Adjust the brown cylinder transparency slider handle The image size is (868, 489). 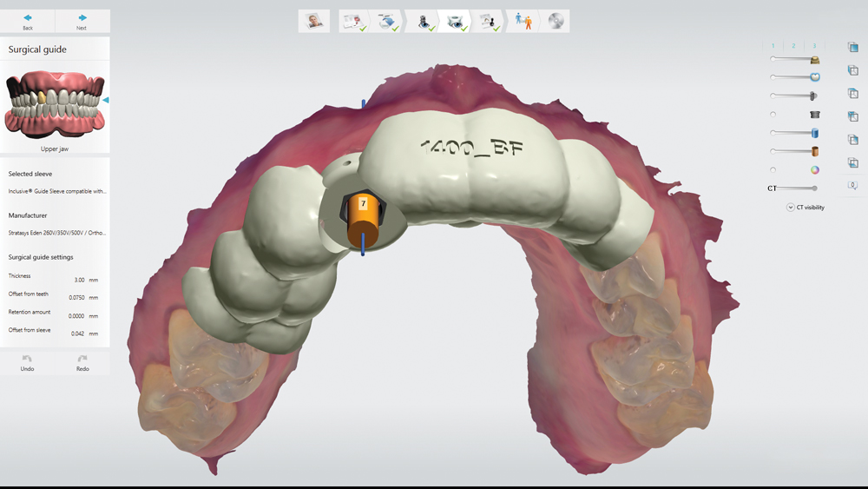[815, 151]
